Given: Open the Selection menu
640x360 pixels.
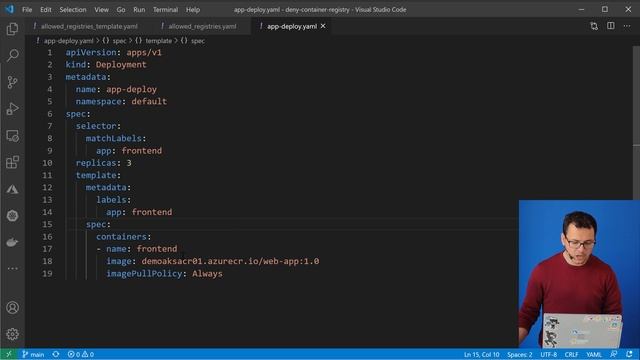Looking at the screenshot, I should (x=73, y=9).
